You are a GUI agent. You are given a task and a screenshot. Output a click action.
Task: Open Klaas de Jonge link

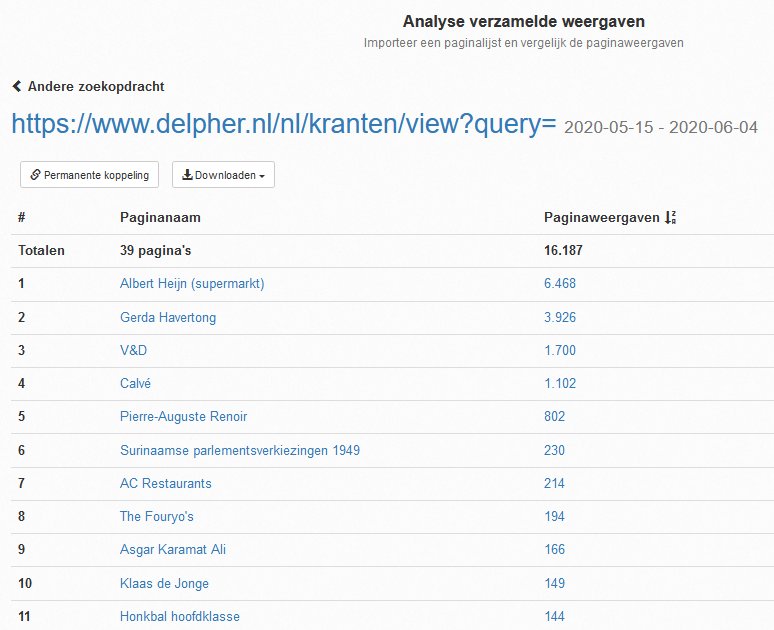coord(164,584)
